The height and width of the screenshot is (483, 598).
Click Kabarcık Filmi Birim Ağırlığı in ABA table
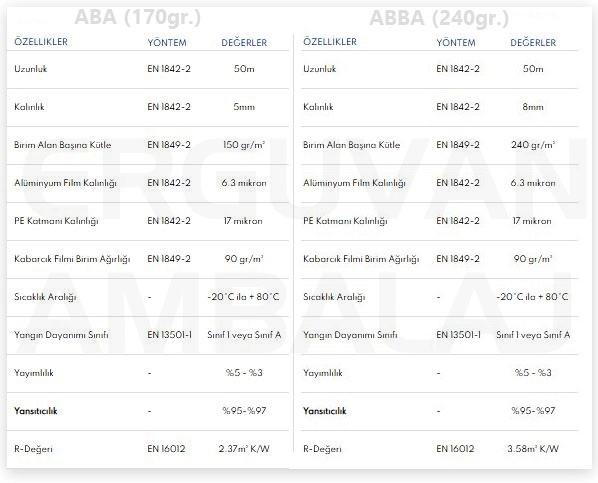(x=72, y=259)
